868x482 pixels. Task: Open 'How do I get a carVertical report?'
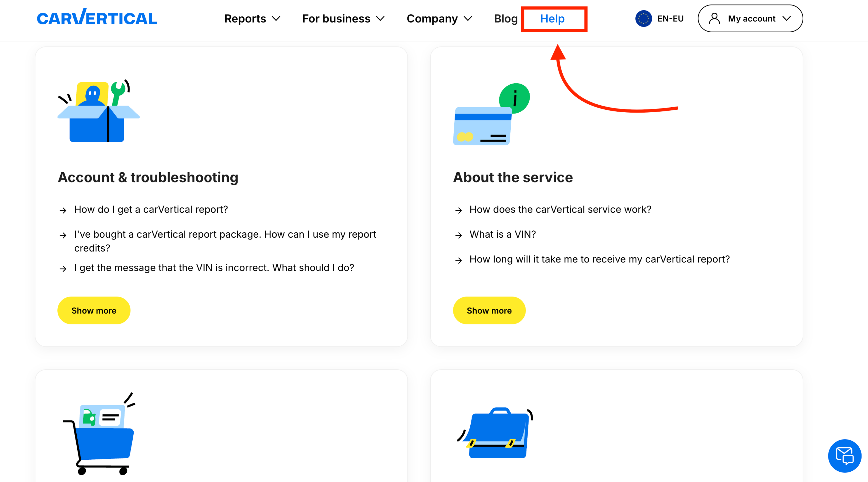pyautogui.click(x=151, y=209)
